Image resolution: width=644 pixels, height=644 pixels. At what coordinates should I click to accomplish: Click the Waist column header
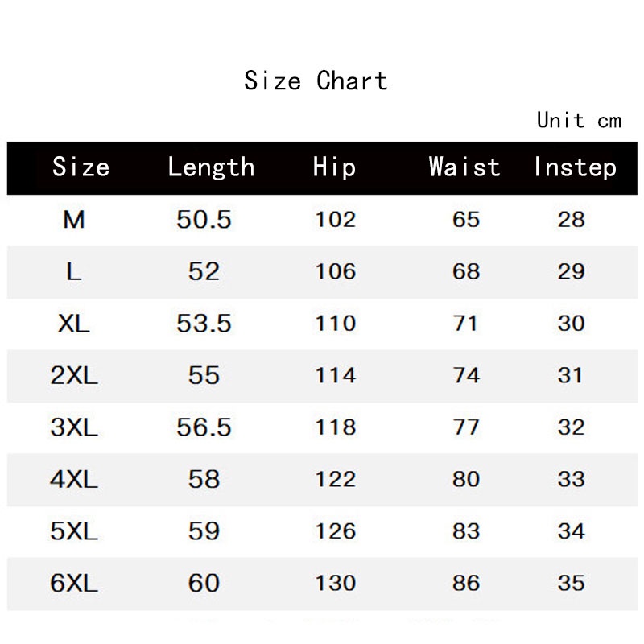tap(464, 167)
